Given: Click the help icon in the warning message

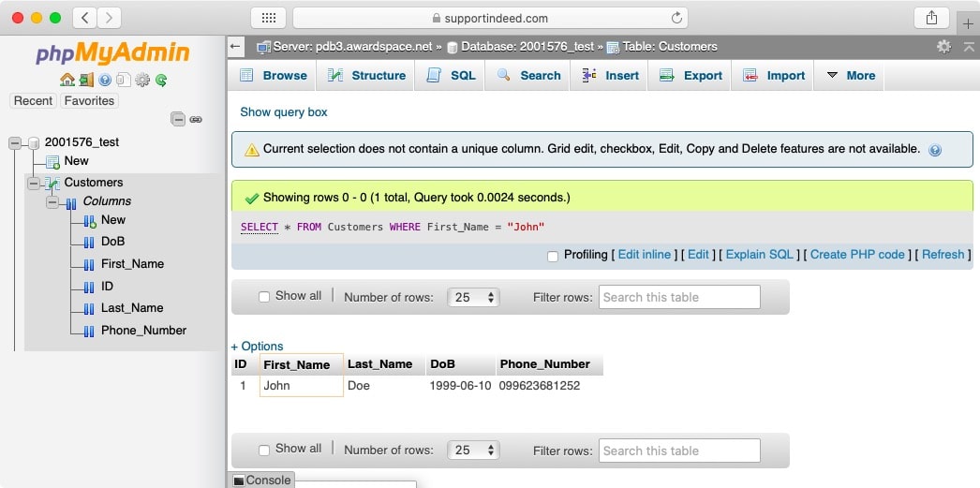Looking at the screenshot, I should click(x=934, y=150).
